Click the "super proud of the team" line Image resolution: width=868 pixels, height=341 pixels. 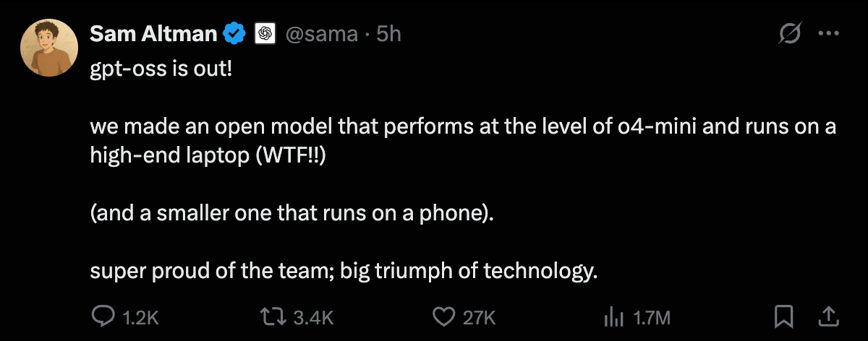point(344,271)
